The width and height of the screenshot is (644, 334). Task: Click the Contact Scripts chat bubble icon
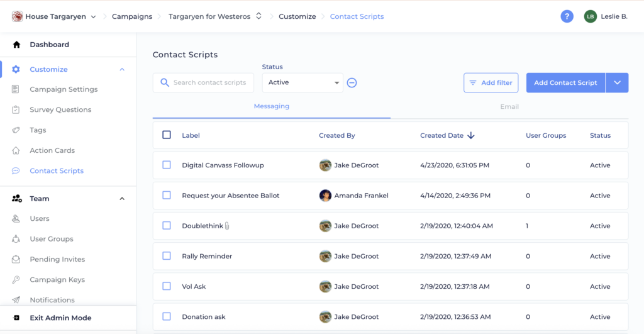pyautogui.click(x=16, y=170)
